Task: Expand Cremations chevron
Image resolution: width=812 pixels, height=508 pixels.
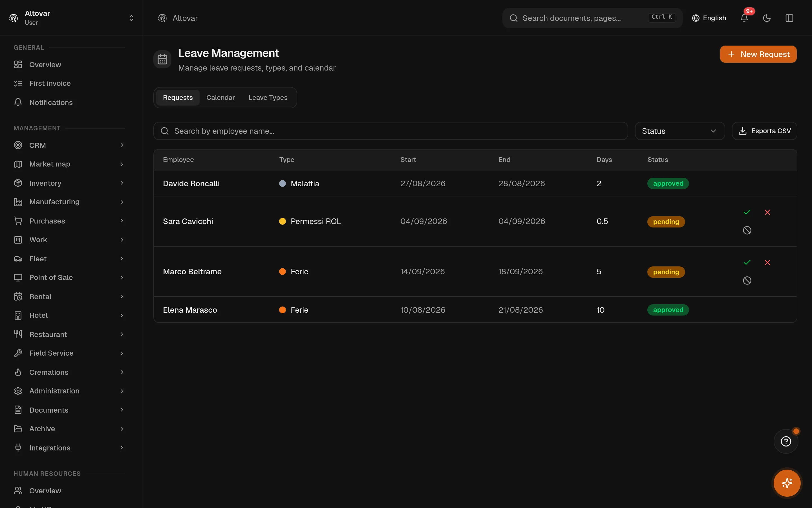Action: click(x=122, y=372)
